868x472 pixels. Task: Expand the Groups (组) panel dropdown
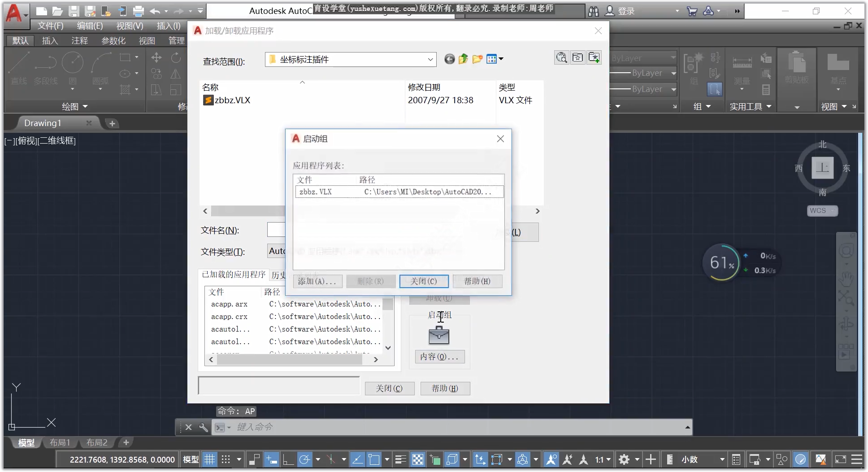pos(702,106)
